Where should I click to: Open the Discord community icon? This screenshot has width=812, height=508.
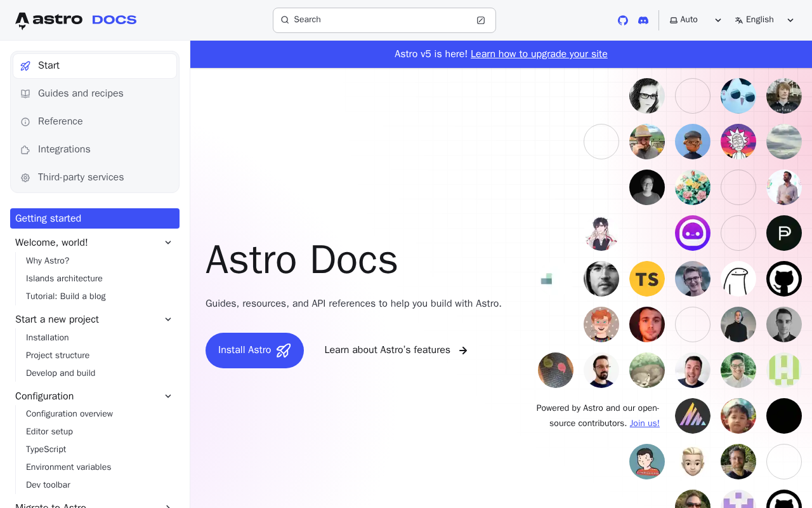tap(643, 20)
